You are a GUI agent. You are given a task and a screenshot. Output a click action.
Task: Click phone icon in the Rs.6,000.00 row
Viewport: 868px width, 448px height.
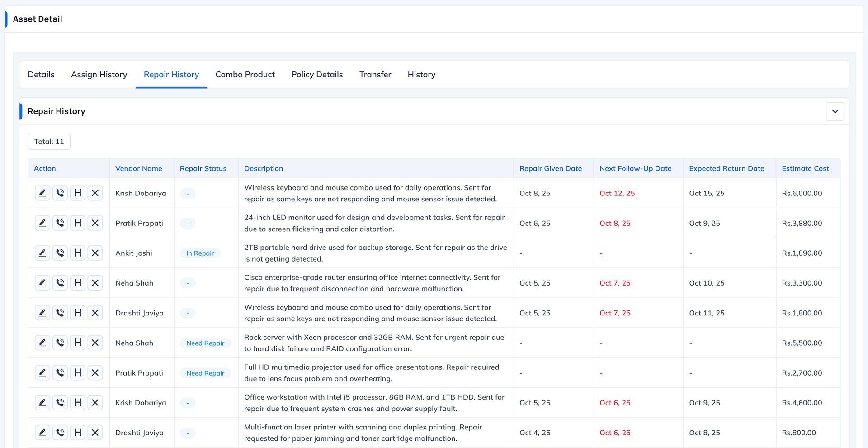pos(60,193)
